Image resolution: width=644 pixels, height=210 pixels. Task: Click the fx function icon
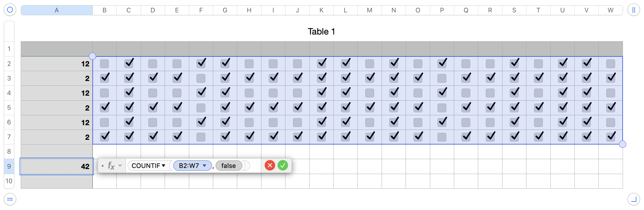pyautogui.click(x=111, y=166)
